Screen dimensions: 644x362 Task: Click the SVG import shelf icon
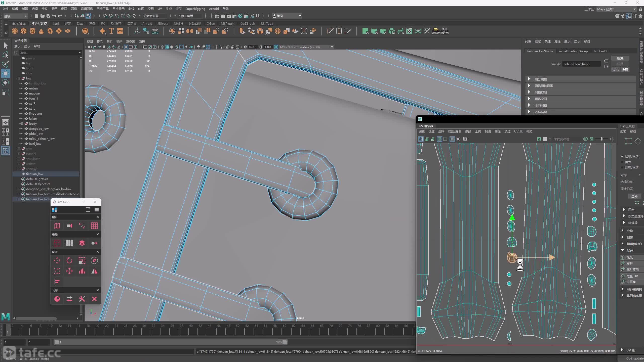tap(120, 31)
